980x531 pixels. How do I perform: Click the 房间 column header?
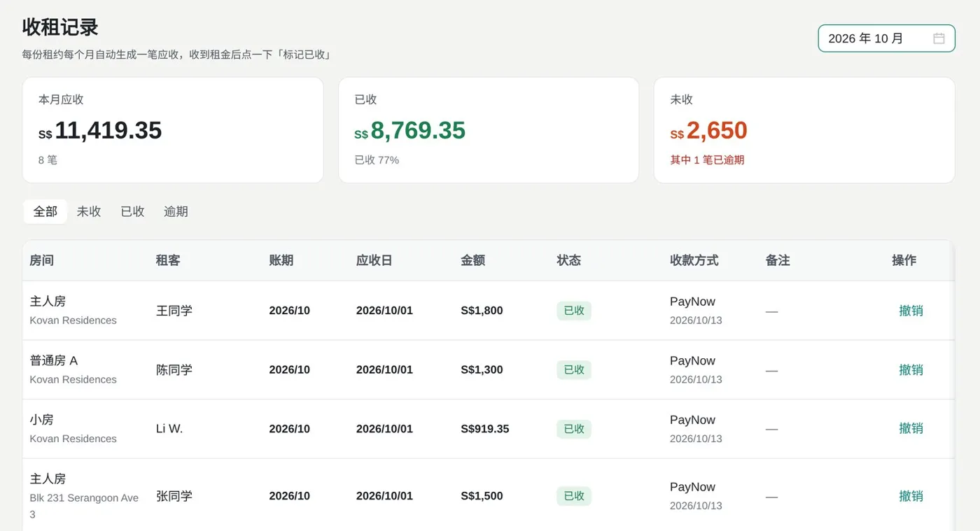click(42, 260)
